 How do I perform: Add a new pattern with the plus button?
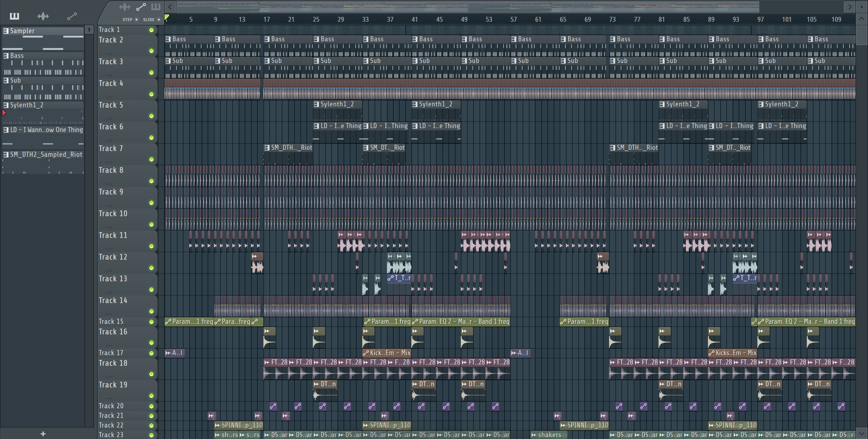pos(43,434)
